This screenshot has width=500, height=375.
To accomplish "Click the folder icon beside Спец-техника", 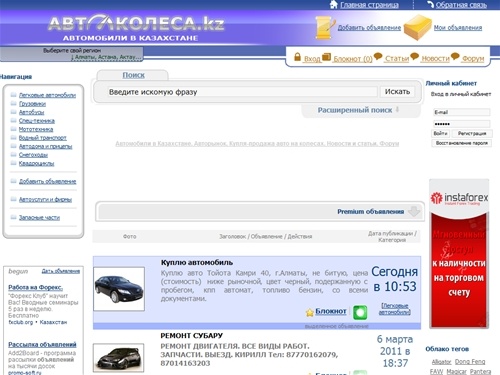I will click(14, 121).
